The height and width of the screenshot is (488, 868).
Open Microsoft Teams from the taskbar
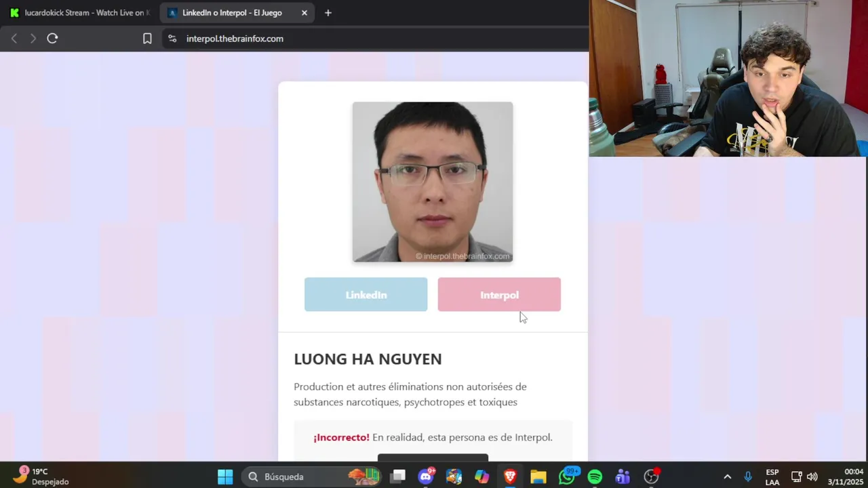pos(623,476)
